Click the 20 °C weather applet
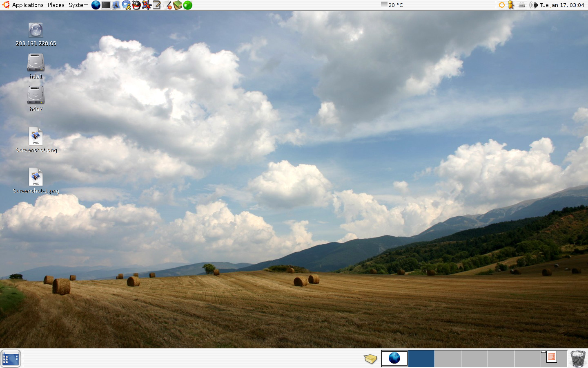 pos(392,5)
